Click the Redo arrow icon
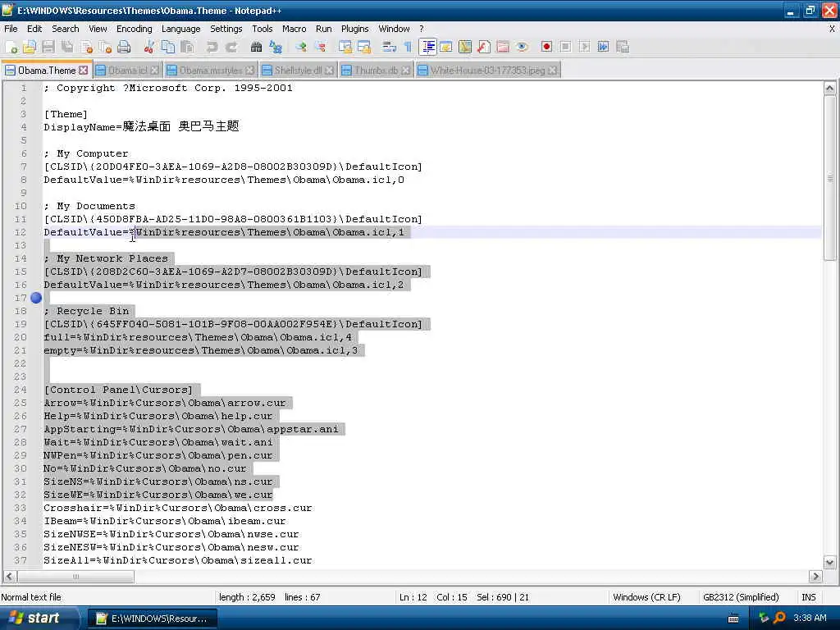The image size is (840, 630). (x=231, y=47)
